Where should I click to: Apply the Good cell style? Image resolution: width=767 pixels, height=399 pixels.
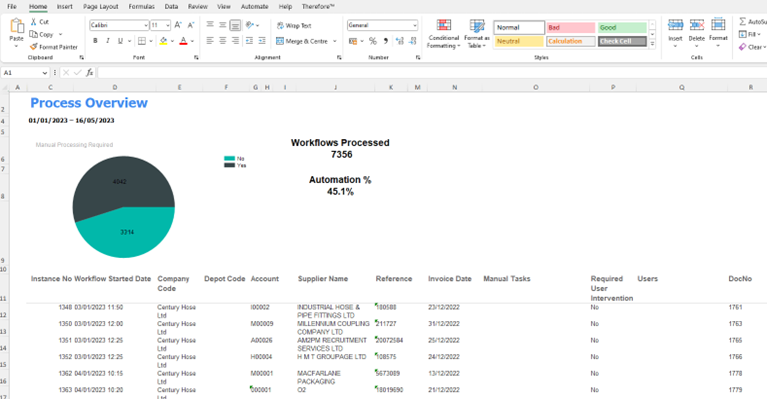[622, 27]
